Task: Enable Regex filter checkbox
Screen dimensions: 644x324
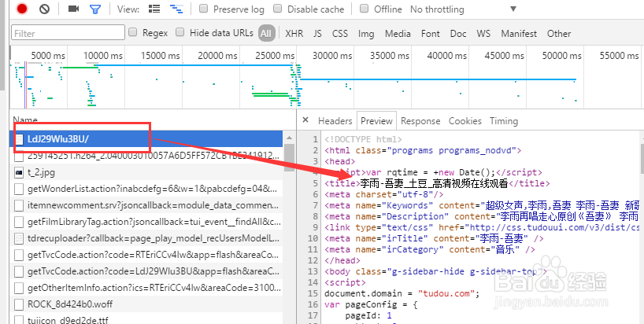Action: click(x=133, y=32)
